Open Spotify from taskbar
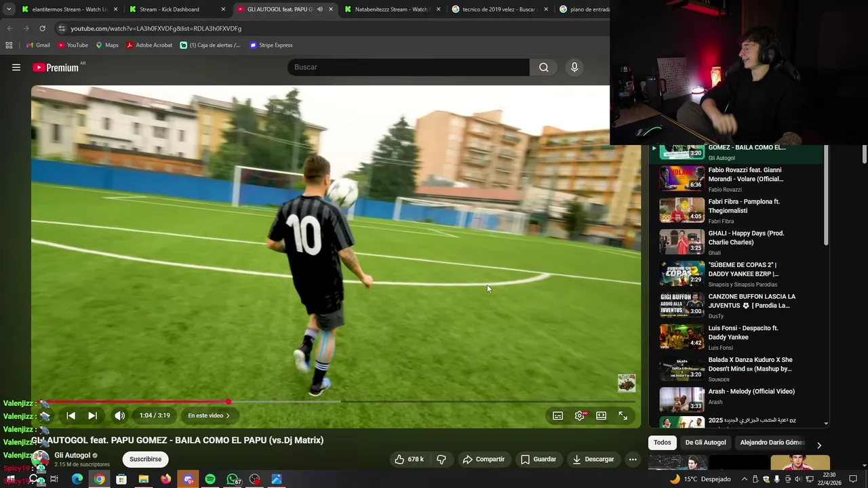The width and height of the screenshot is (868, 488). [x=210, y=479]
